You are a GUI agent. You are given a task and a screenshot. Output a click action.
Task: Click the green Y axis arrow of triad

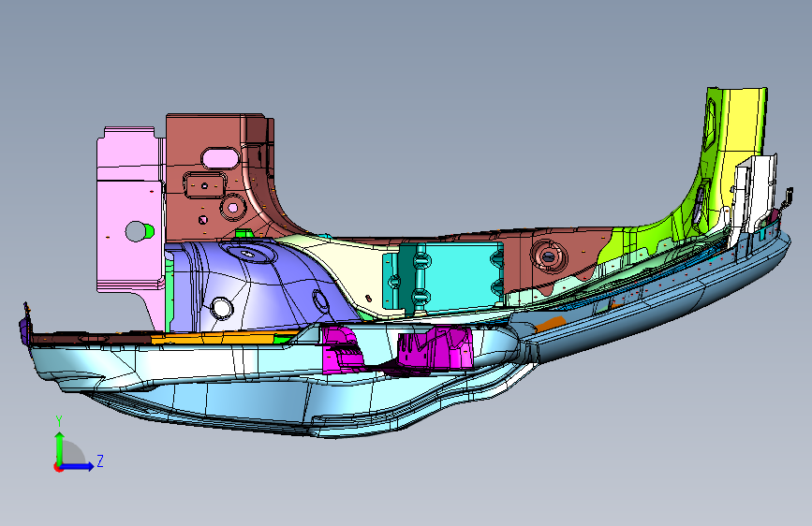click(60, 448)
